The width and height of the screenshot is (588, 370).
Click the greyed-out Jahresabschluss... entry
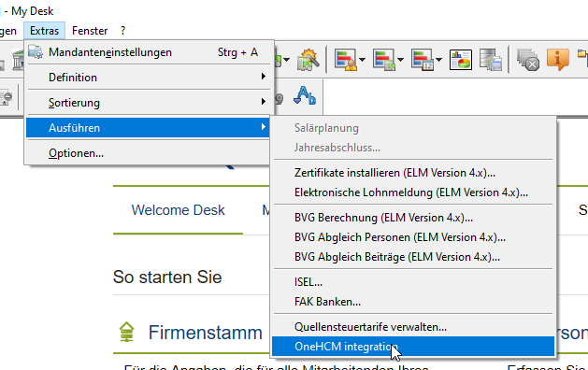tap(413, 148)
